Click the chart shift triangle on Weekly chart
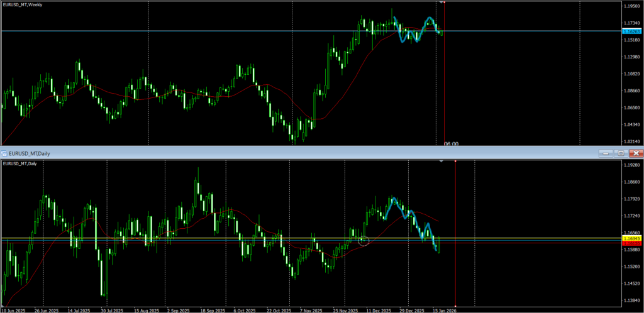This screenshot has height=313, width=644. click(441, 3)
